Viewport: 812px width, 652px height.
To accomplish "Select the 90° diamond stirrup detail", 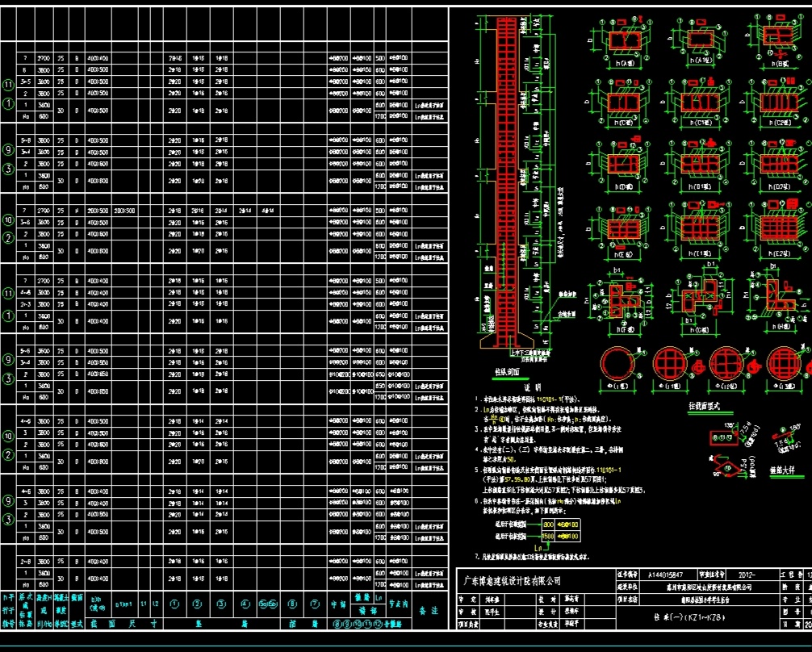I will point(732,466).
